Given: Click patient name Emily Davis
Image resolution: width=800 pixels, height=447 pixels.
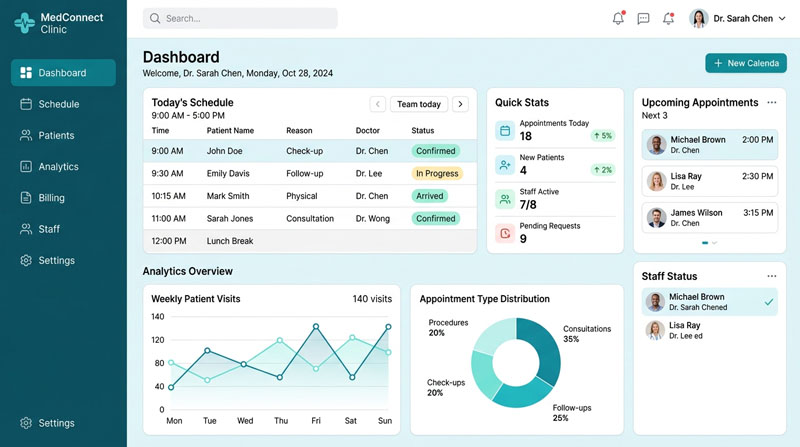Looking at the screenshot, I should tap(228, 173).
